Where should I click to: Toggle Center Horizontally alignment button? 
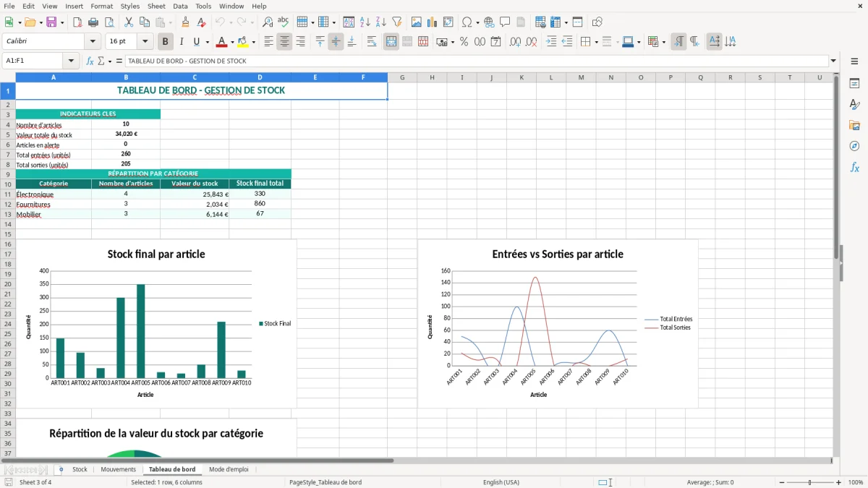pyautogui.click(x=284, y=42)
